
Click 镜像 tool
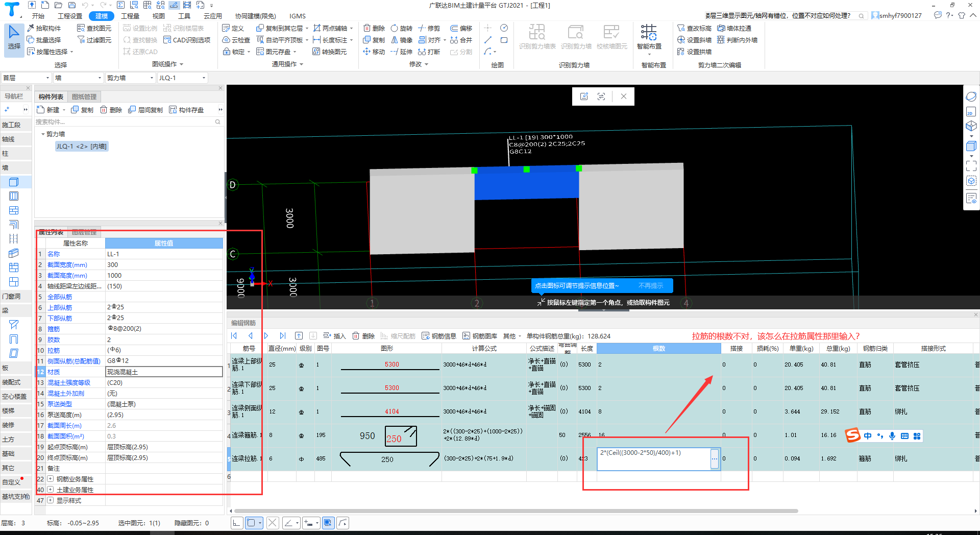coord(401,40)
